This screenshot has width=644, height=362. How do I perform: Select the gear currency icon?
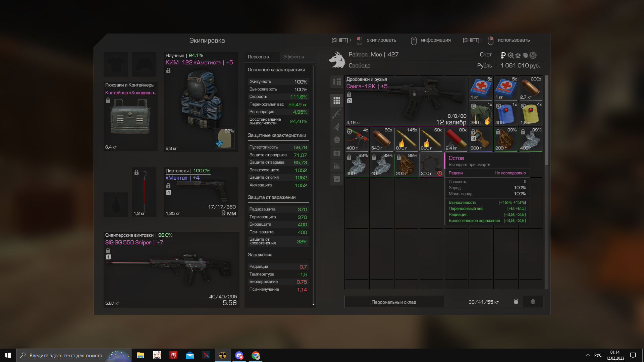point(511,55)
